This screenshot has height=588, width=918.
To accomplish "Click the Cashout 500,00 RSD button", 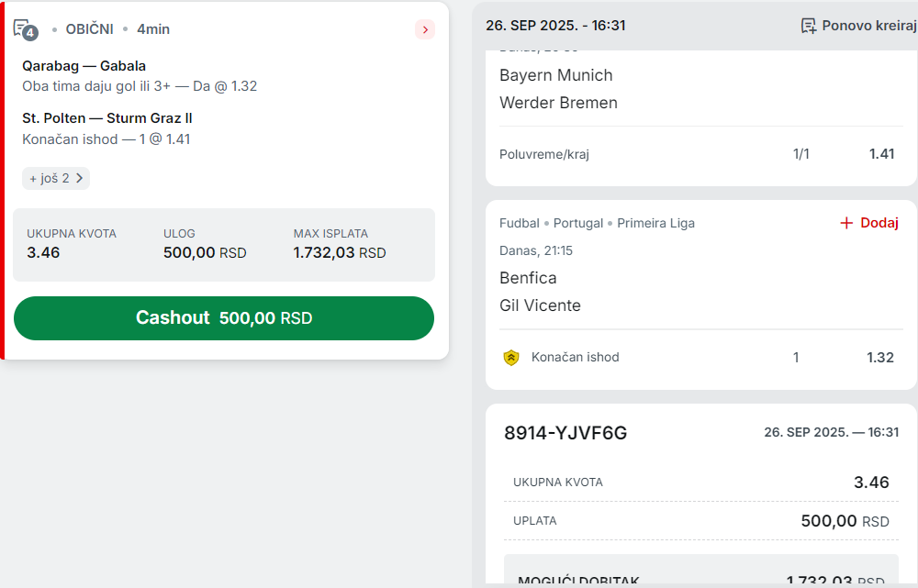I will tap(224, 317).
